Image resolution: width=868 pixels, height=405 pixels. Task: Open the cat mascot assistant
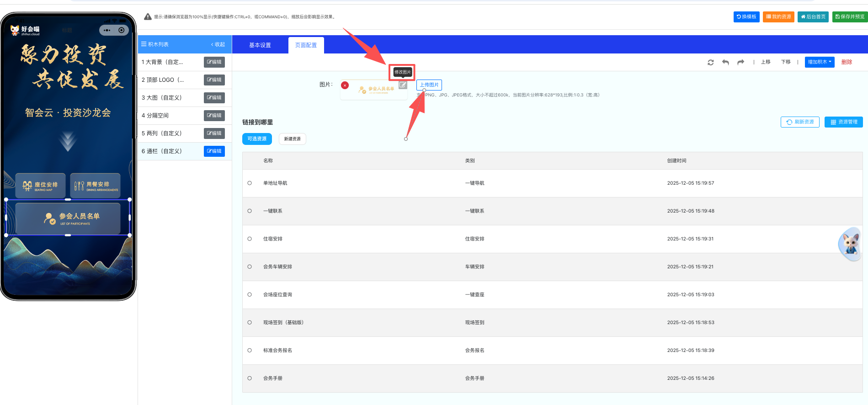(x=850, y=244)
